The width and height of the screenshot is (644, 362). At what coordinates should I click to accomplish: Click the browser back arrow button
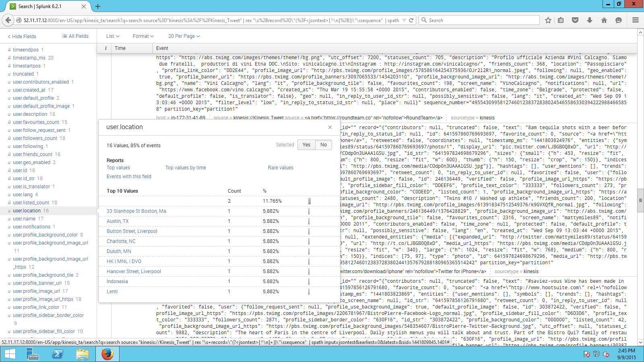click(x=8, y=20)
